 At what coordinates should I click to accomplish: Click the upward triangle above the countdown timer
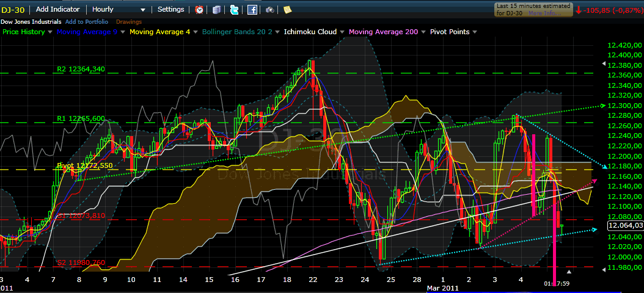(x=569, y=272)
